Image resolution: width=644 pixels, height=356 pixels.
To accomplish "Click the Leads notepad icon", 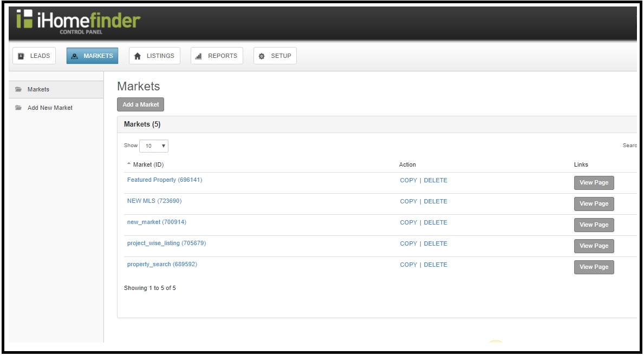I will tap(21, 55).
